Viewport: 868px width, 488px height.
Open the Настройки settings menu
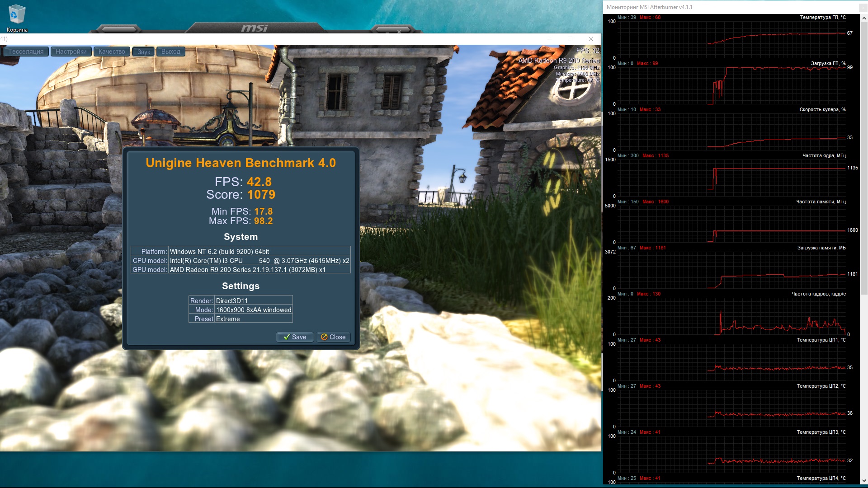71,52
